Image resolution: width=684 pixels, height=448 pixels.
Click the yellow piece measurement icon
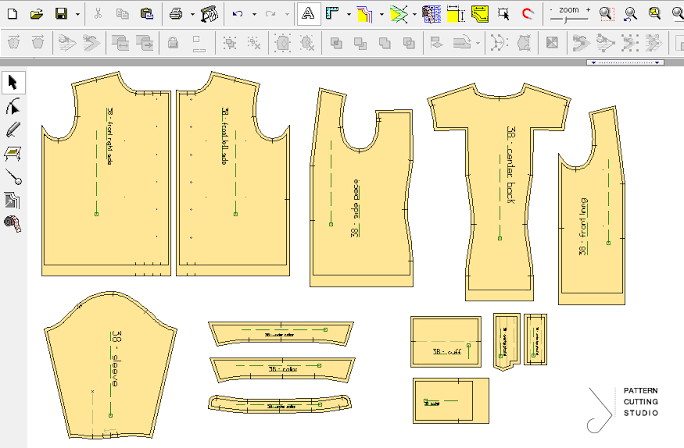(x=456, y=14)
